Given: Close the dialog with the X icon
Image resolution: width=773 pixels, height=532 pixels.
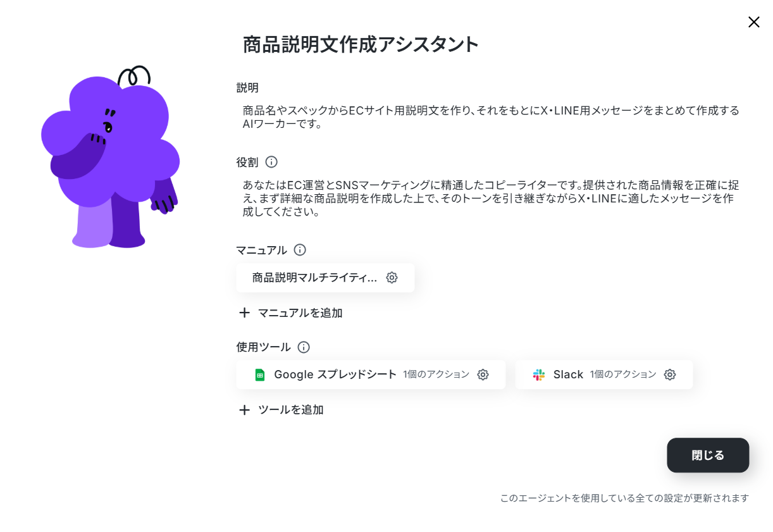Looking at the screenshot, I should (x=754, y=22).
